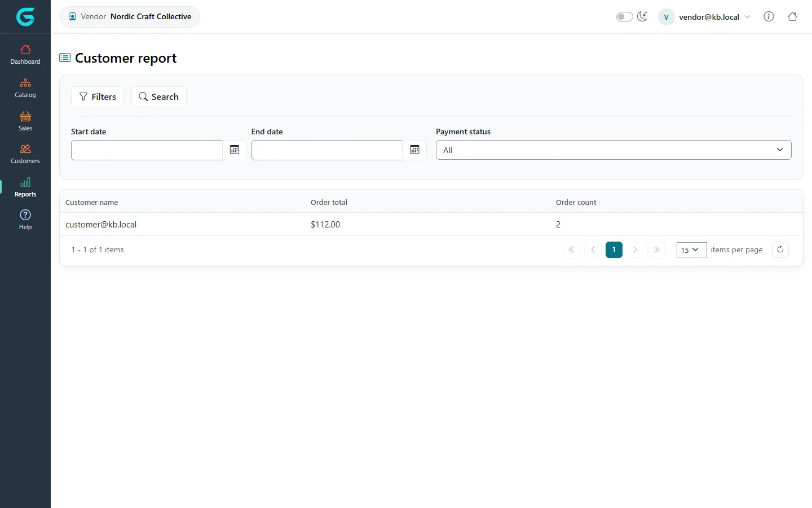Select page 1 in the pagination
The width and height of the screenshot is (812, 508).
coord(614,249)
